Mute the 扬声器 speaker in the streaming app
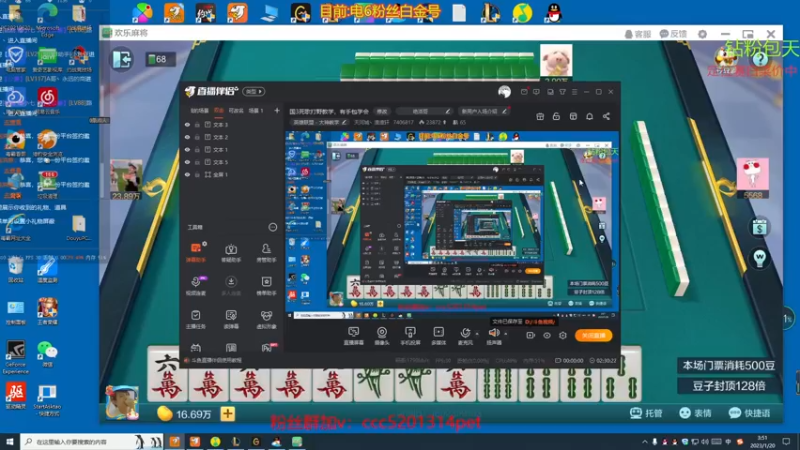Viewport: 800px width, 450px height. 494,336
